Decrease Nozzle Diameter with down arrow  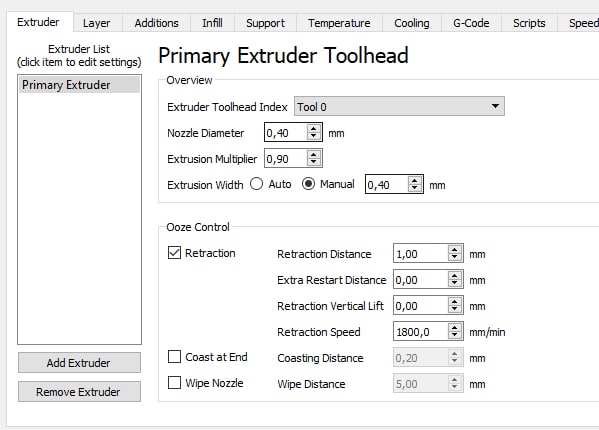314,137
